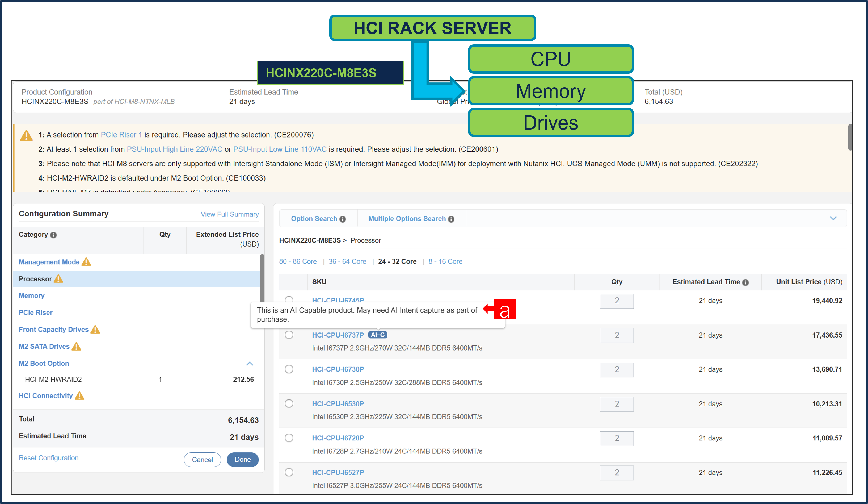Click the Qty field for HCI-CPU-I6728P
The width and height of the screenshot is (868, 504).
pos(617,439)
